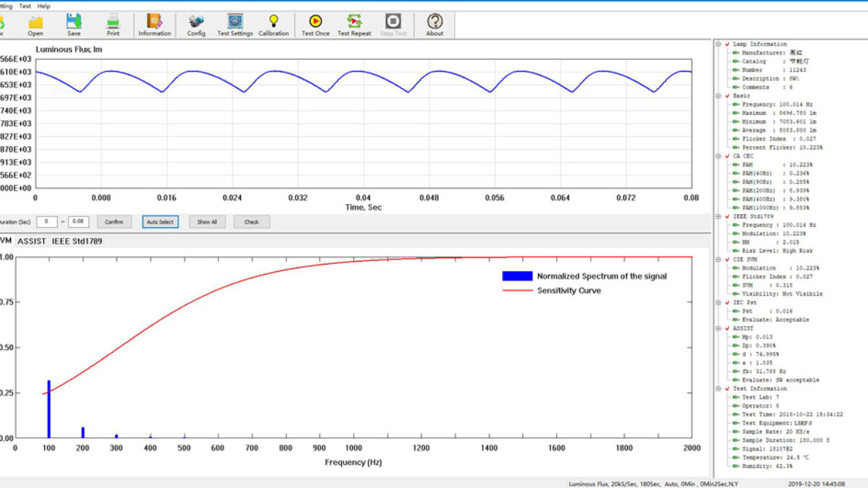Collapse the IEEE Std1789 tree section
The image size is (868, 488).
click(719, 216)
